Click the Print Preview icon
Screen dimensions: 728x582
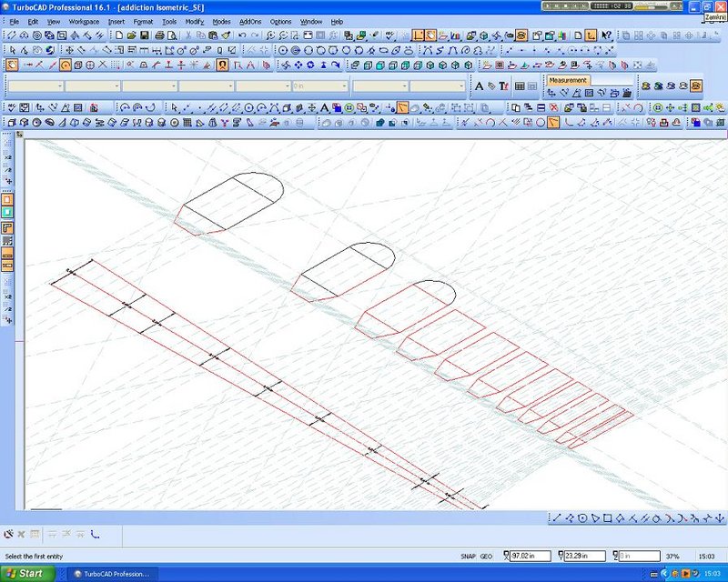click(172, 35)
